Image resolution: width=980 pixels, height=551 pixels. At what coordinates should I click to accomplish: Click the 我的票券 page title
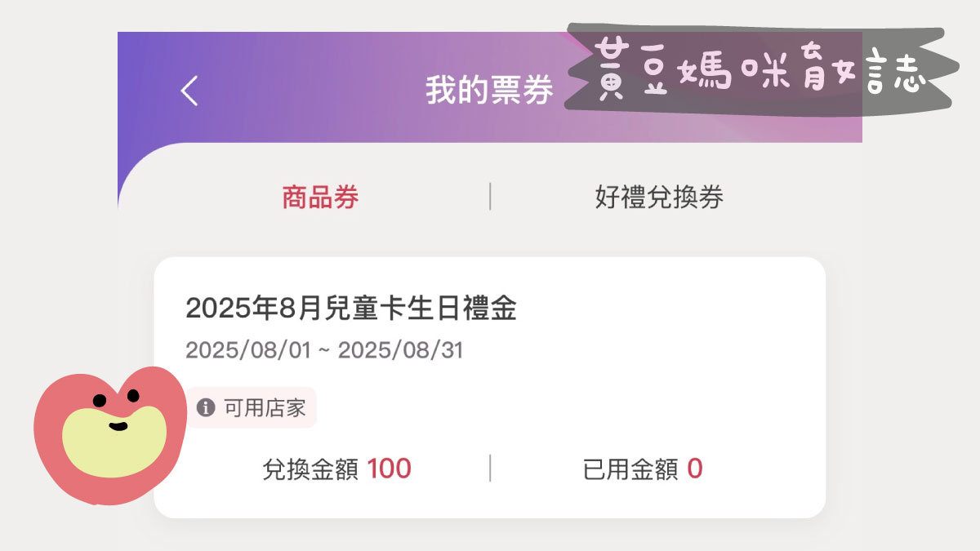(x=488, y=90)
